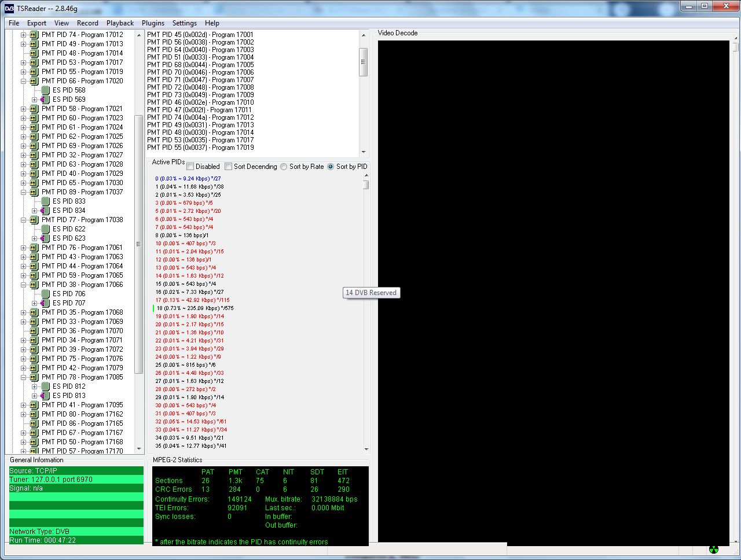Click the tree row ES PID 707
The height and width of the screenshot is (560, 741).
[69, 303]
